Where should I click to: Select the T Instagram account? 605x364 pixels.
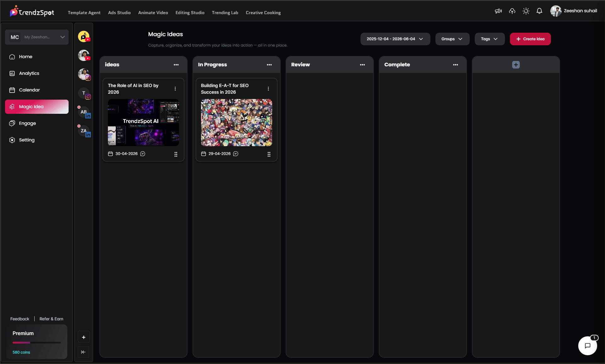84,93
